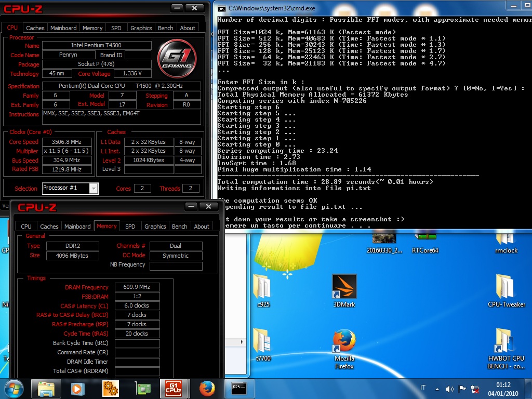Click the Windows Start button
This screenshot has width=532, height=399.
[14, 389]
